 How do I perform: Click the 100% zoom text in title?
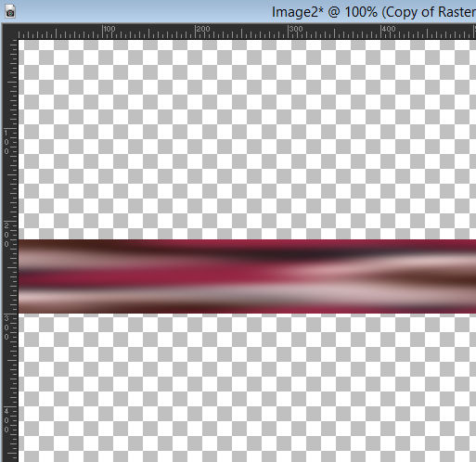point(361,12)
